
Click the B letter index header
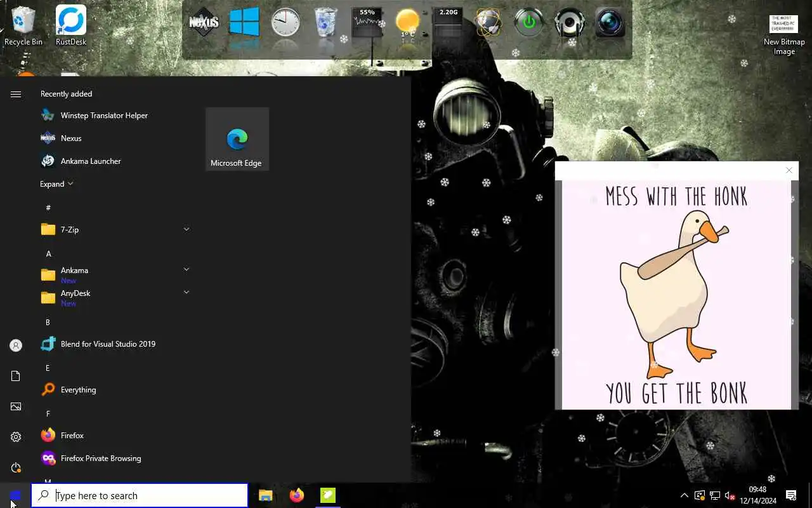[48, 322]
